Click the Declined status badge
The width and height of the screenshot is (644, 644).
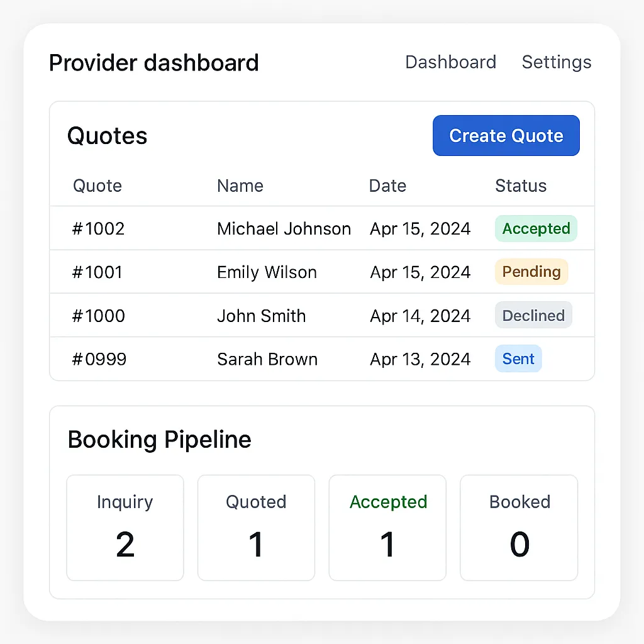(x=533, y=315)
